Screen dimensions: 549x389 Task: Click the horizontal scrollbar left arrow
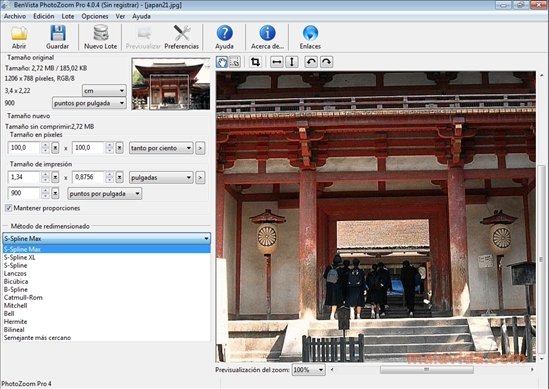[x=332, y=369]
